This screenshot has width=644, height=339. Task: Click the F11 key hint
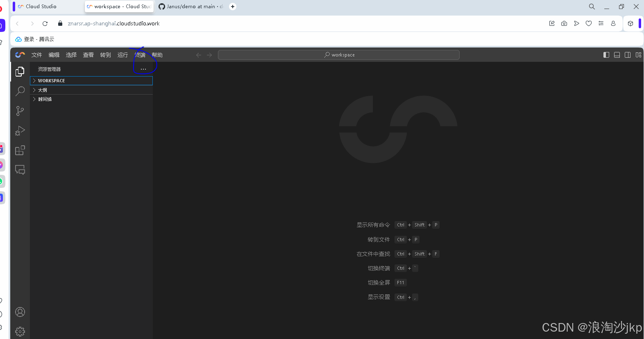401,282
